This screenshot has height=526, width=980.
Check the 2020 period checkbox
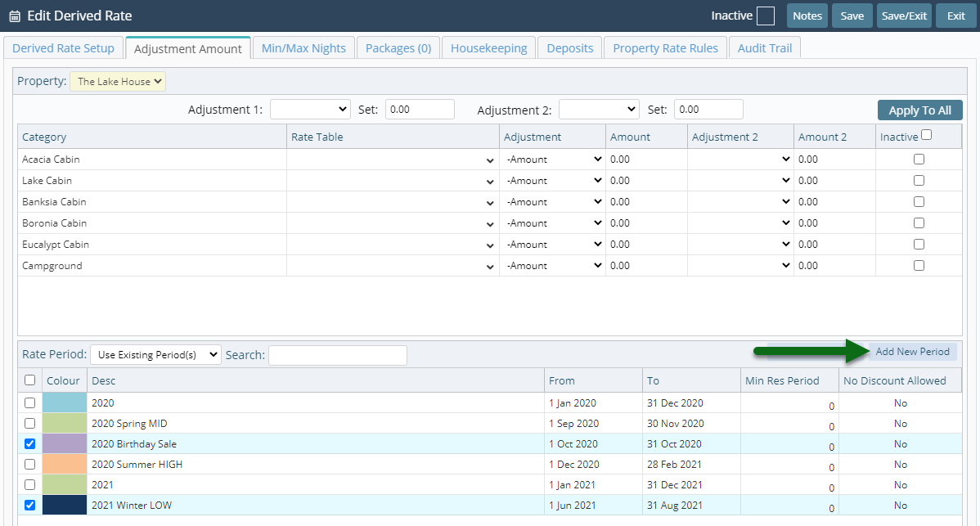29,403
